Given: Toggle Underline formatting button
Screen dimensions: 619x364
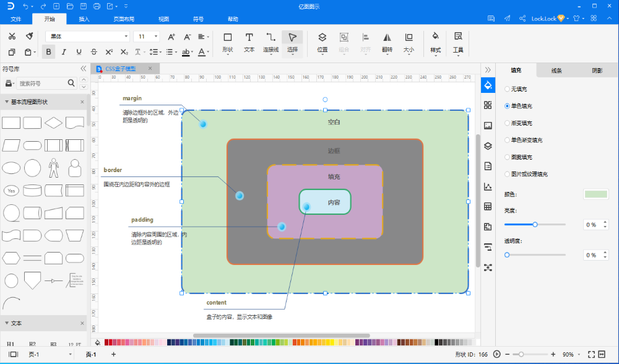Looking at the screenshot, I should tap(79, 52).
